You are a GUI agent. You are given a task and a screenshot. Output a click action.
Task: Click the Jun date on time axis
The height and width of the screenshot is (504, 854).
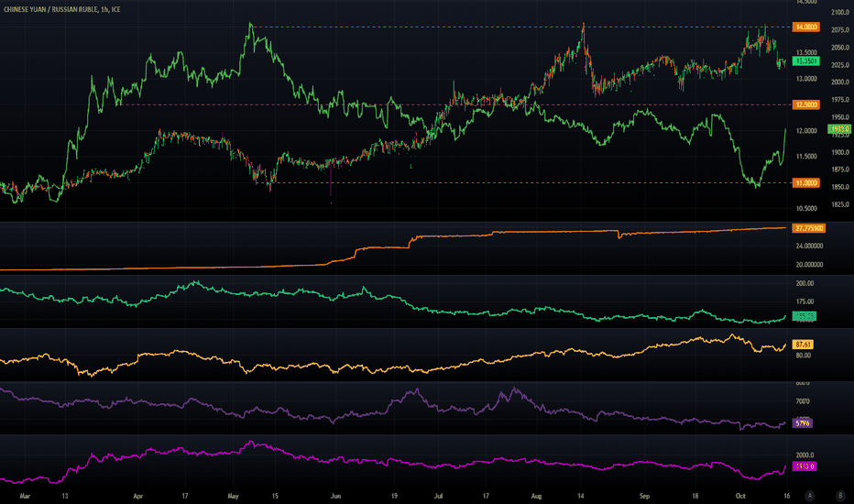(x=335, y=496)
